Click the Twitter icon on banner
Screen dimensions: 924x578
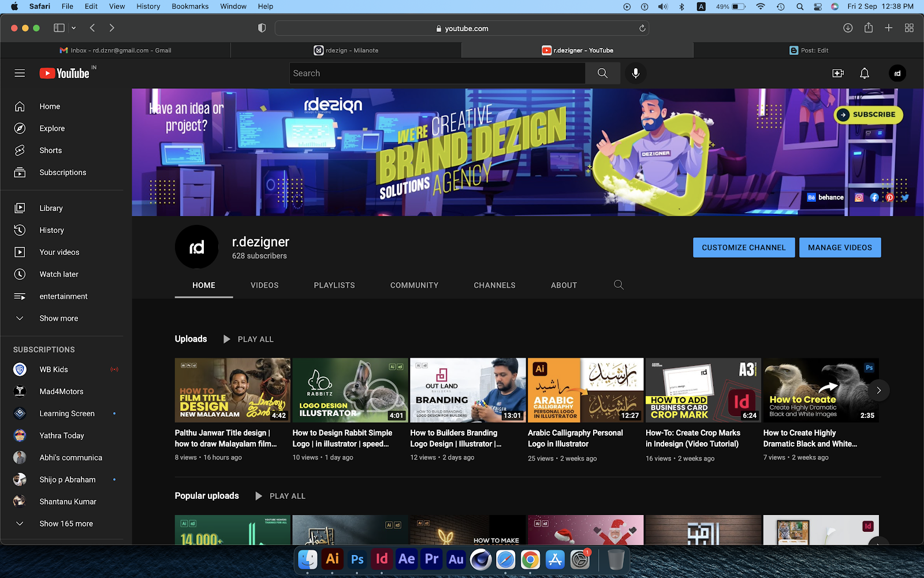(x=904, y=198)
